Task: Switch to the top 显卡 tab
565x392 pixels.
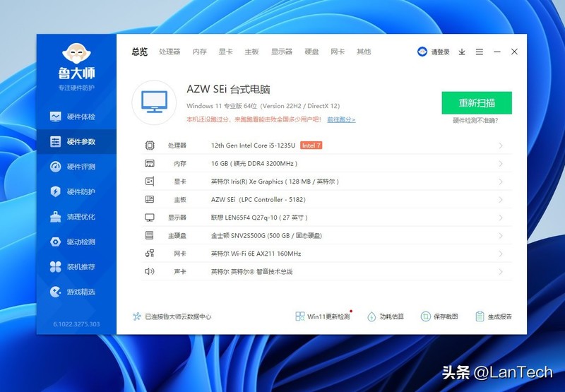Action: pyautogui.click(x=225, y=52)
